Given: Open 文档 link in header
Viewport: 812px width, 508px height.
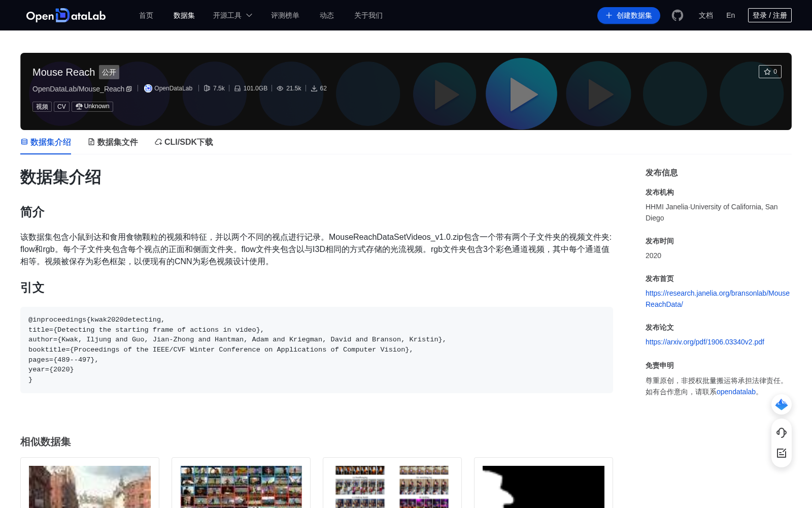Looking at the screenshot, I should point(706,15).
